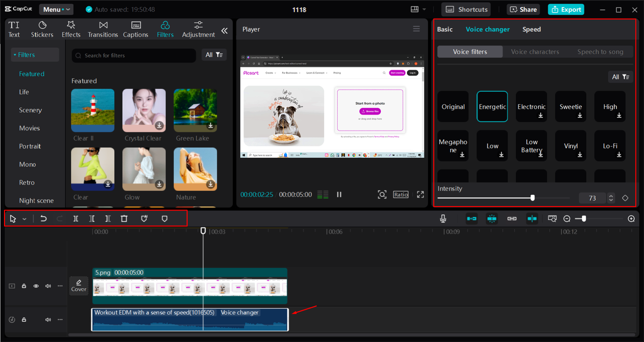Open the All filter dropdown in filters panel
644x342 pixels.
tap(214, 55)
